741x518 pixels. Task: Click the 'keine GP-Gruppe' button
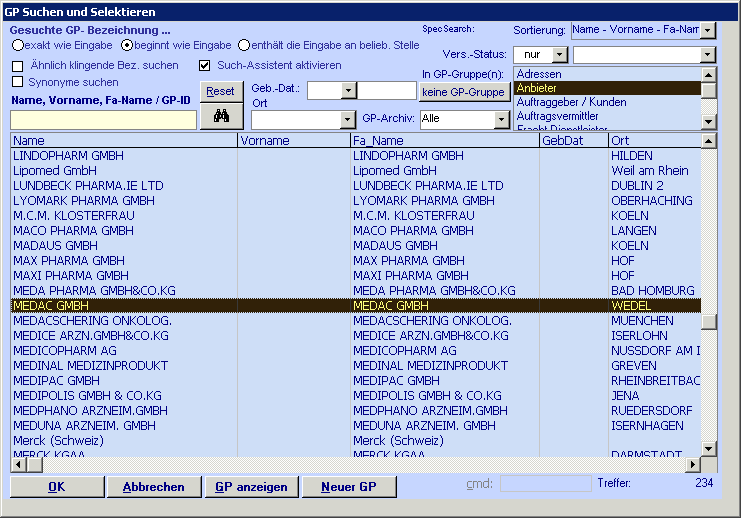pyautogui.click(x=464, y=92)
